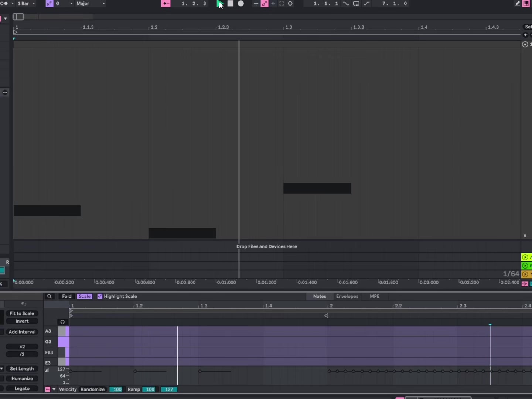Stop playback with the square Stop button

pyautogui.click(x=231, y=4)
